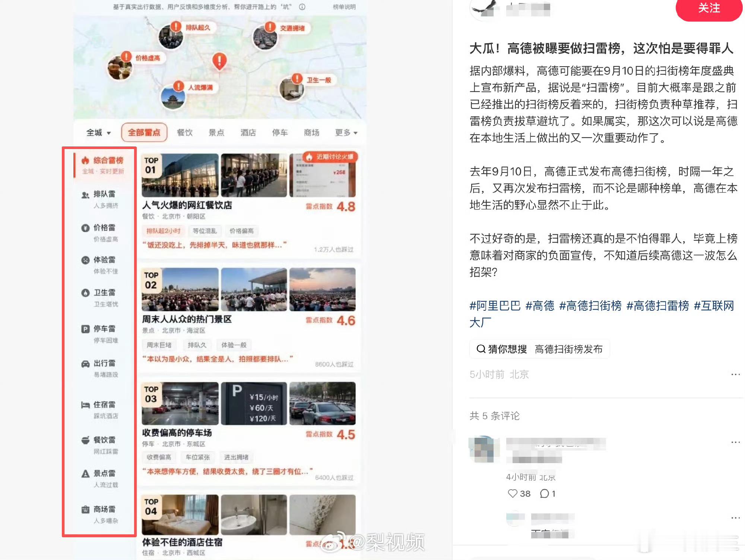Open the TOP 02 crowd photo thumbnail

(180, 290)
